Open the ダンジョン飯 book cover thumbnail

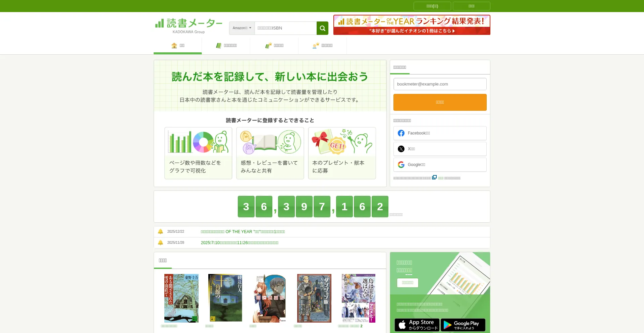pos(314,298)
